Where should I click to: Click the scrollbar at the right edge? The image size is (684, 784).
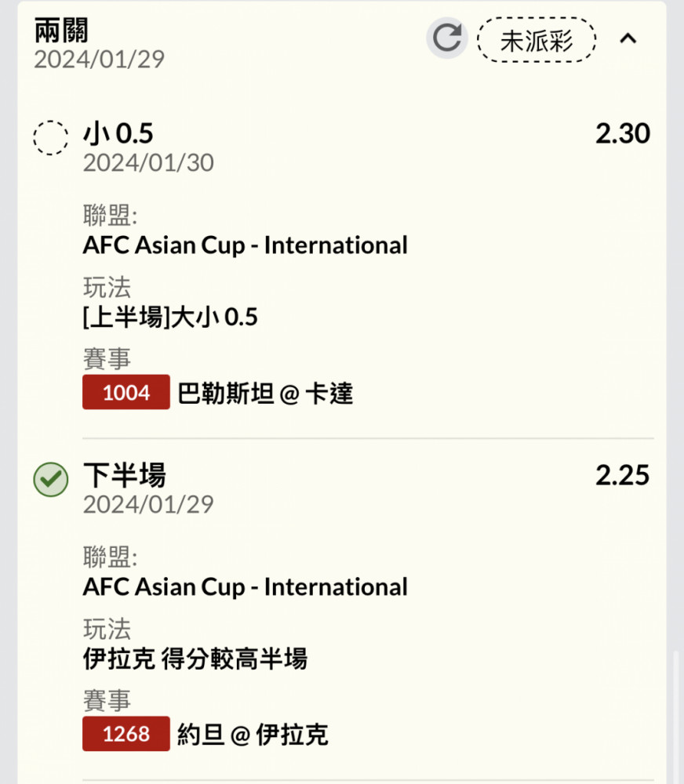point(675,715)
